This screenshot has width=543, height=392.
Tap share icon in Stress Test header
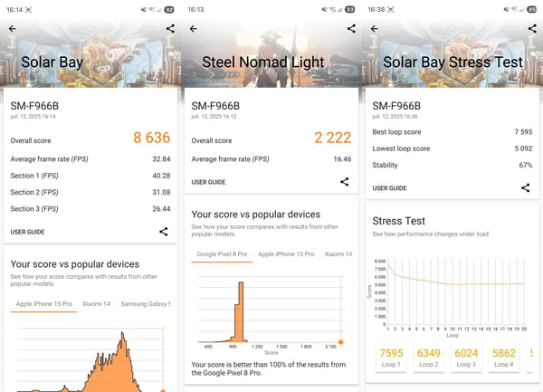coord(532,29)
